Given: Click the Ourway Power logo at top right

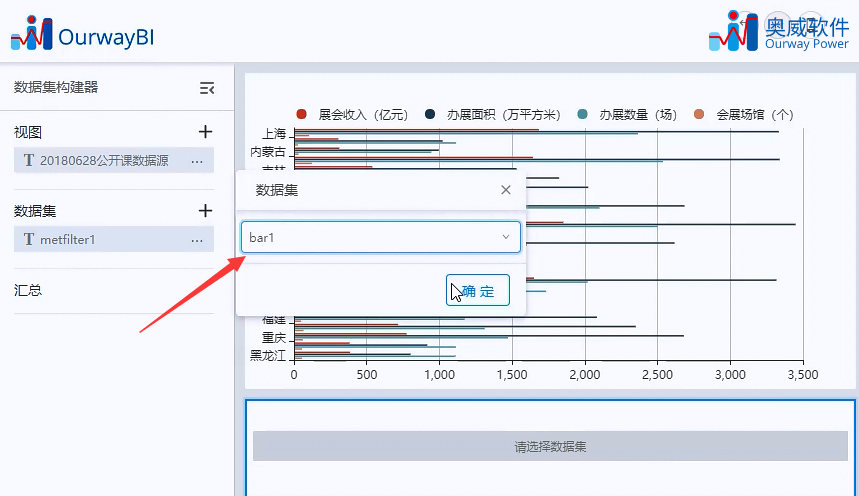Looking at the screenshot, I should (x=778, y=31).
